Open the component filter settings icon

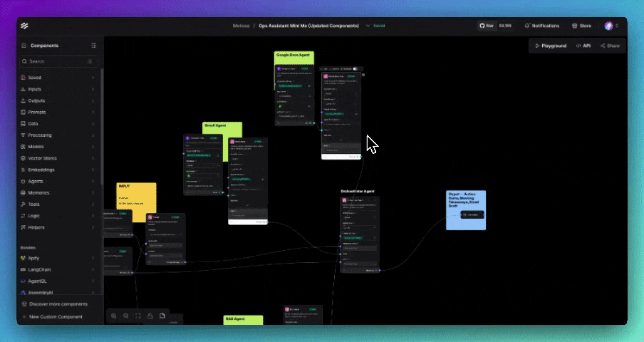coord(93,46)
